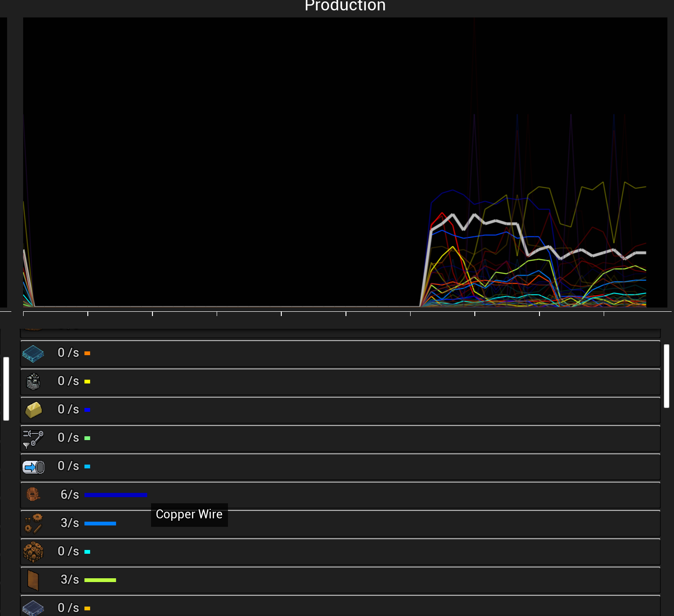Select the copper gears and rod icon
Viewport: 674px width, 616px height.
[33, 523]
